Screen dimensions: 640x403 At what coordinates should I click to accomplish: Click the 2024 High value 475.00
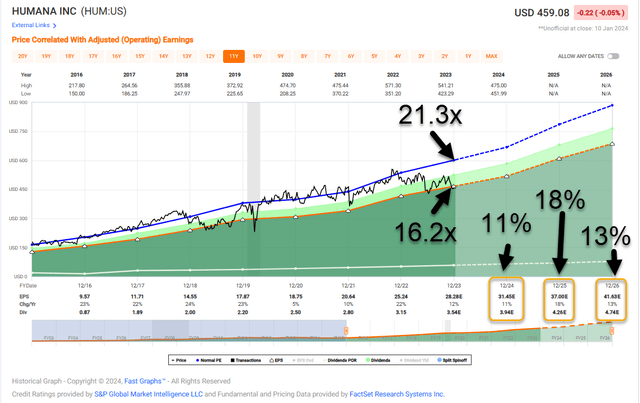pos(498,86)
